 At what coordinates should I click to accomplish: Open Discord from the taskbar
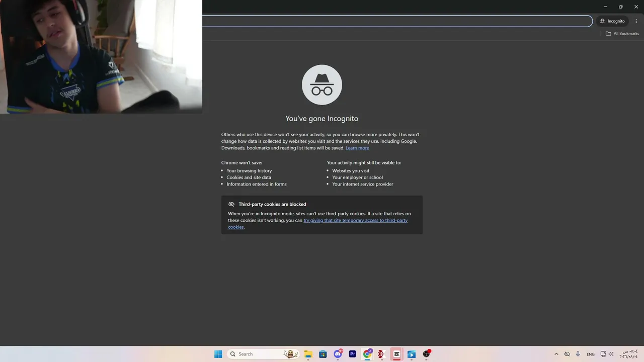pos(338,354)
